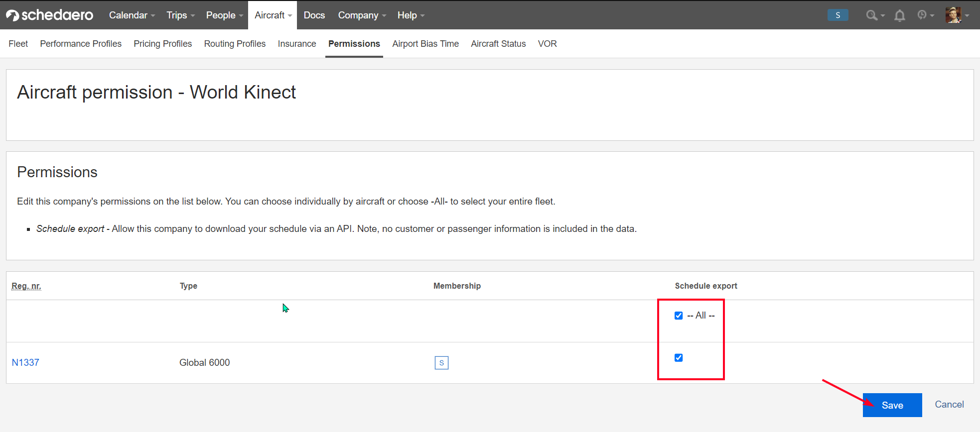Click the Membership column header
Viewport: 980px width, 432px height.
(457, 286)
